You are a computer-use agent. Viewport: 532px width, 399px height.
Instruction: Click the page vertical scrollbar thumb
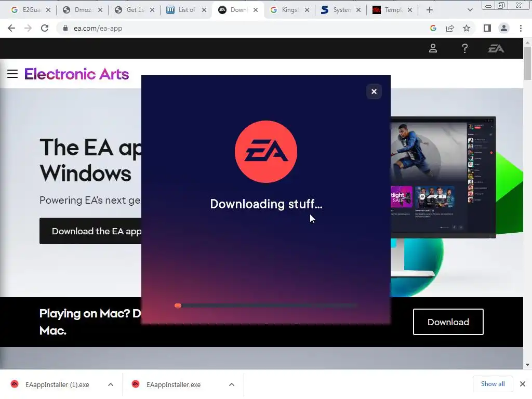527,63
